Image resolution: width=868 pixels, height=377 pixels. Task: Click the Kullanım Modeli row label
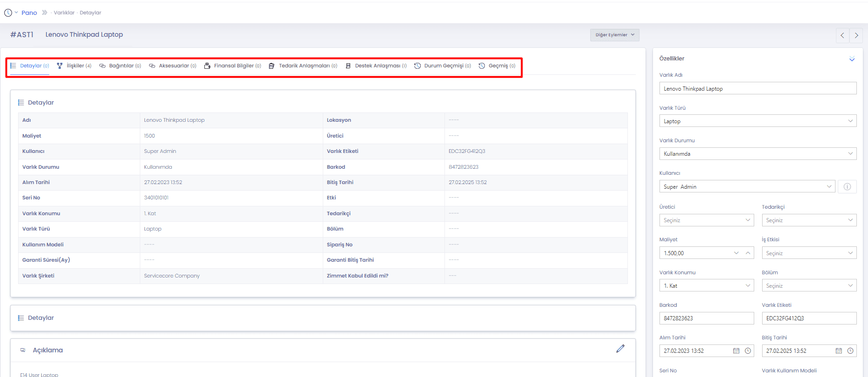[x=43, y=245]
